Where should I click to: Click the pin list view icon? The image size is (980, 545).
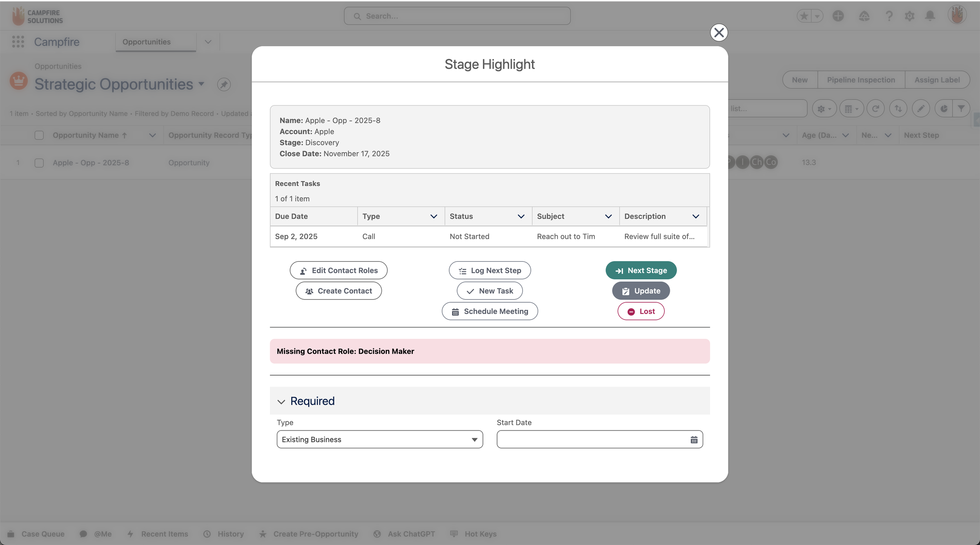click(x=224, y=84)
